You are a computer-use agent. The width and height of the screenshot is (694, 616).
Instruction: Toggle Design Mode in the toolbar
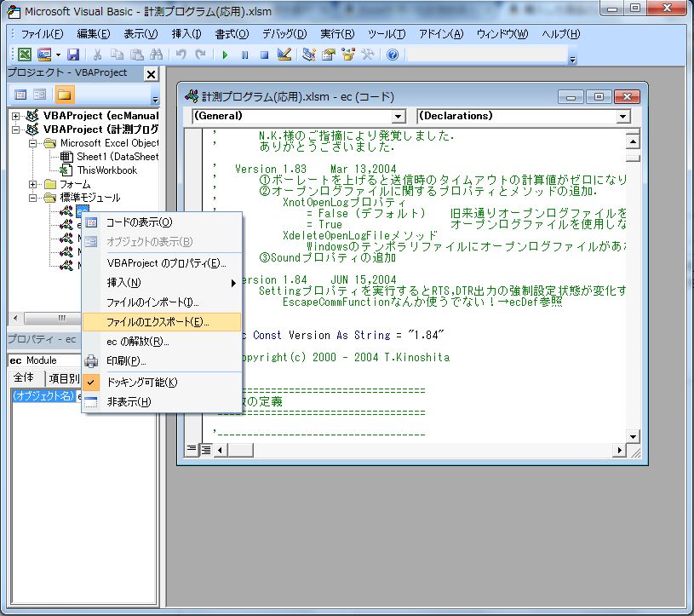284,55
